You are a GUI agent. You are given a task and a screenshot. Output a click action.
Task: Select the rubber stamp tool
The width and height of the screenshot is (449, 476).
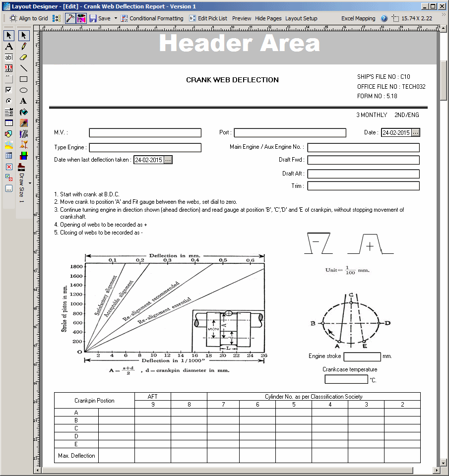21,167
